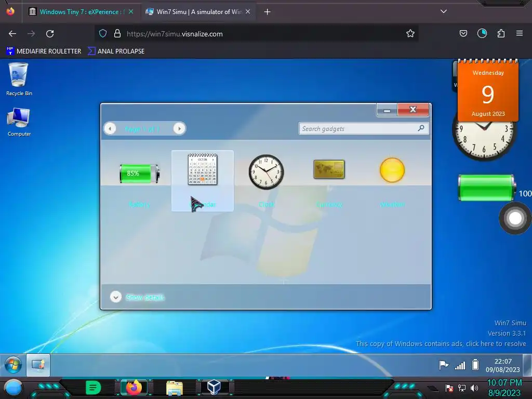The height and width of the screenshot is (399, 532).
Task: Open the green notes app in host taskbar
Action: [93, 388]
